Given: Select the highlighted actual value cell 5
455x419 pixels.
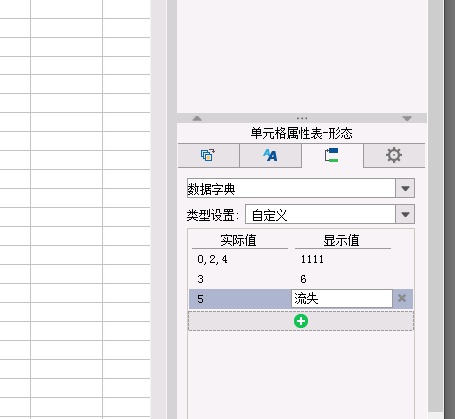Looking at the screenshot, I should [240, 299].
